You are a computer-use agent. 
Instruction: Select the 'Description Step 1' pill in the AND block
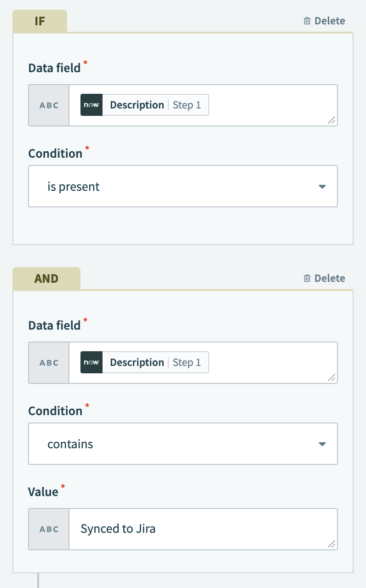(144, 362)
